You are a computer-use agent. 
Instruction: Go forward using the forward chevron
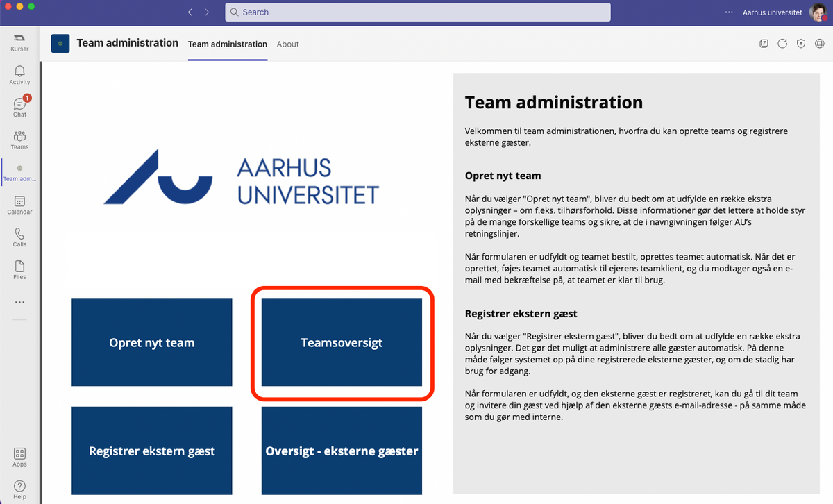coord(207,12)
